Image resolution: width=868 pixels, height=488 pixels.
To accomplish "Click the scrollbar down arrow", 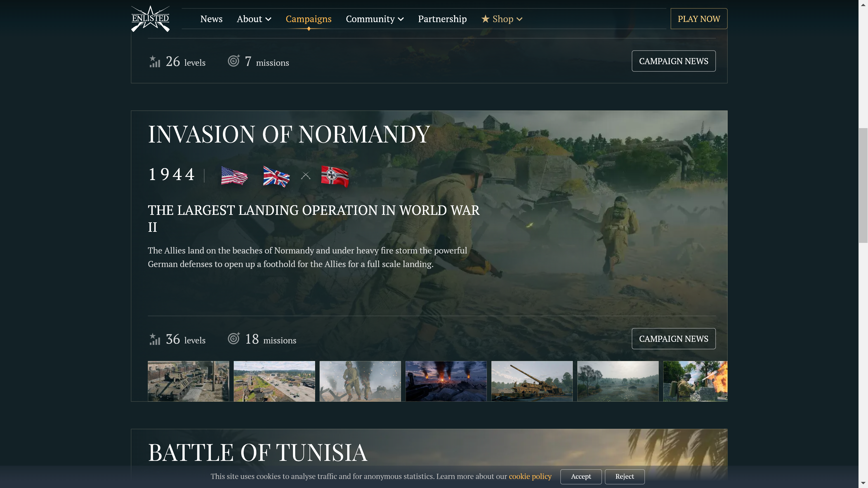I will coord(863,483).
